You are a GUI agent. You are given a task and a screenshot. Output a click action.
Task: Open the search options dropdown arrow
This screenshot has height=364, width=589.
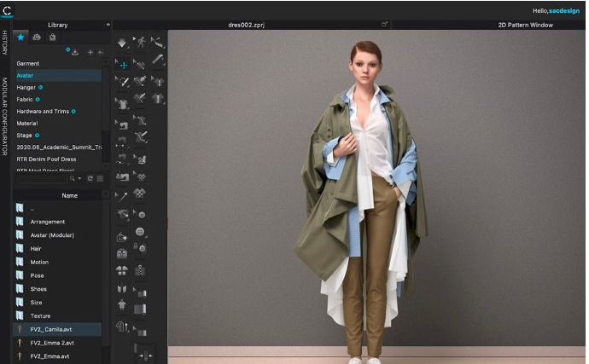click(x=79, y=178)
